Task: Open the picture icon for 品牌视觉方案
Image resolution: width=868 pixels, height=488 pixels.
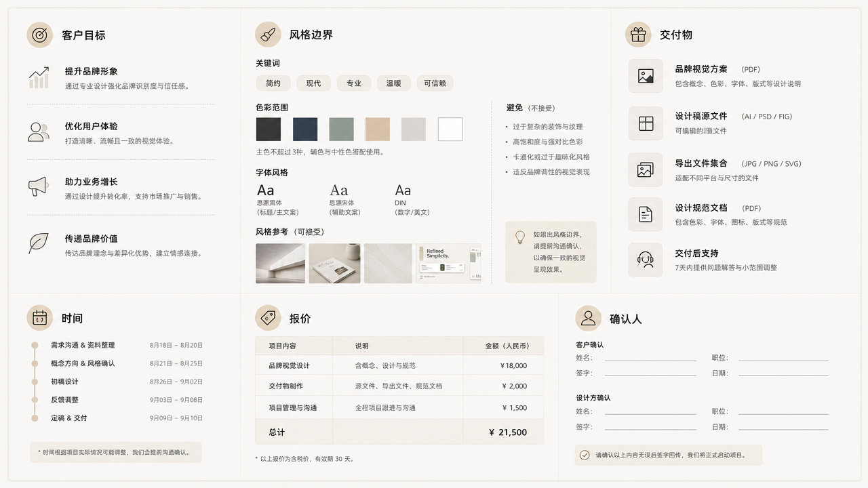Action: (x=646, y=76)
